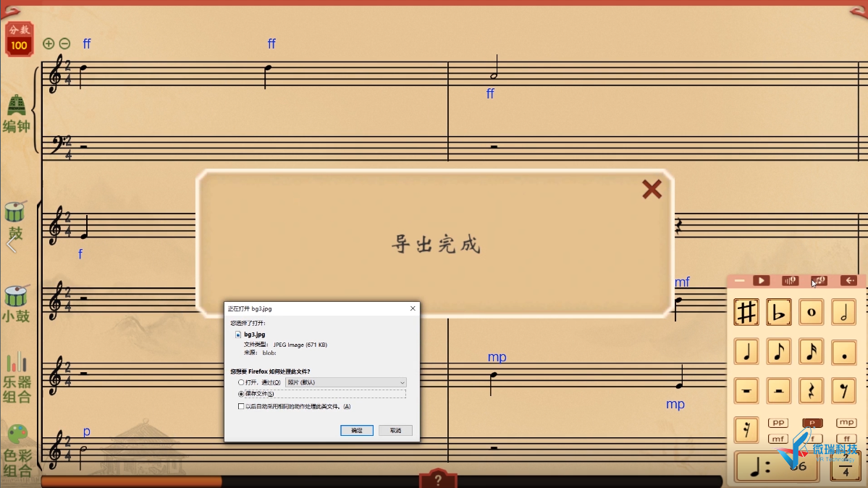Viewport: 868px width, 488px height.
Task: Click the p marking on the bottom staff
Action: (x=86, y=432)
